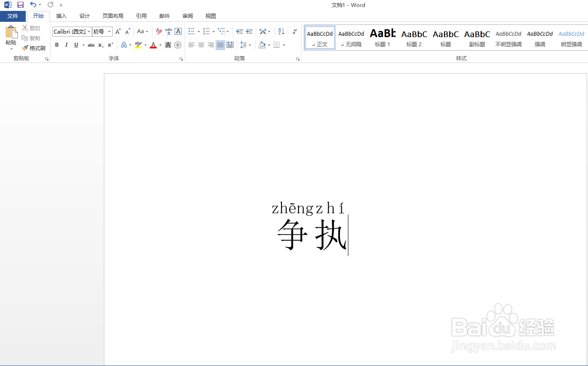588x366 pixels.
Task: Align text left
Action: [x=192, y=45]
